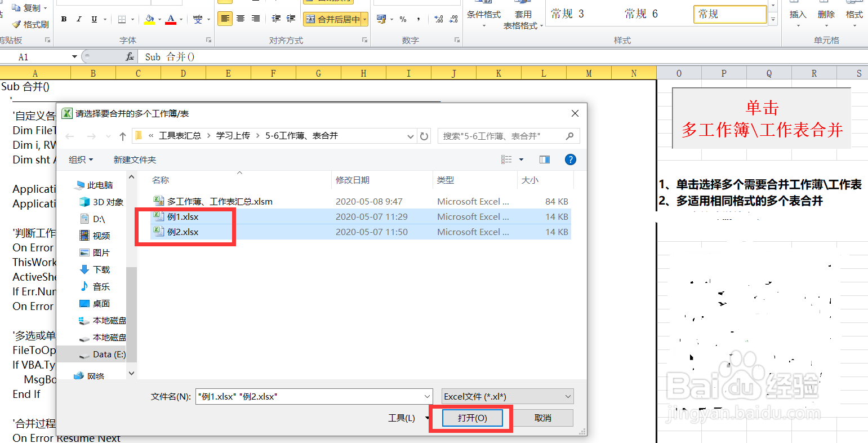Screen dimensions: 868x443
Task: Click the help question mark icon in dialog
Action: point(570,160)
